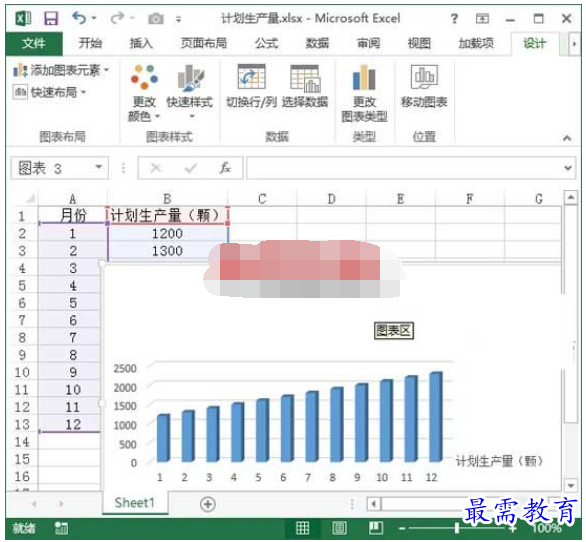Click the camera icon in quick access toolbar

tap(156, 18)
